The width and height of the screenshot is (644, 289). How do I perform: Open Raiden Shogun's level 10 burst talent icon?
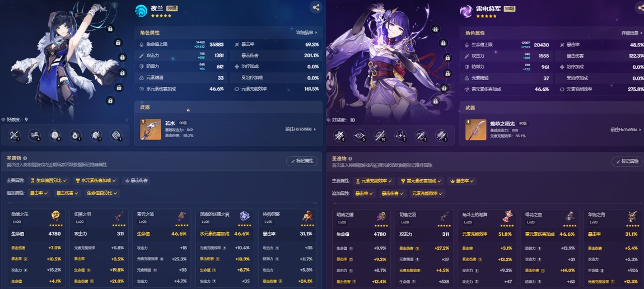(x=381, y=135)
